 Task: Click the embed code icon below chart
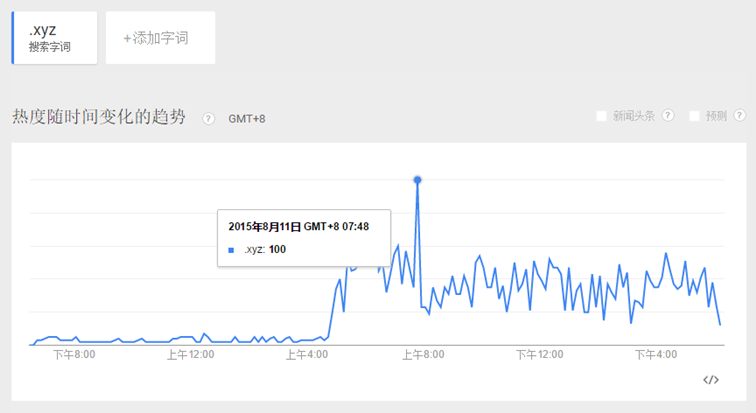[x=711, y=379]
